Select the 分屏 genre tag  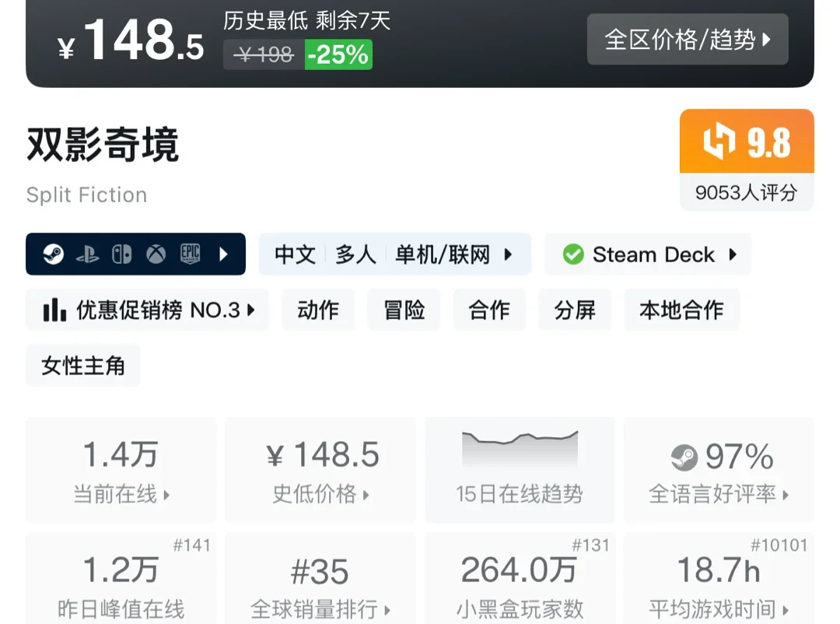[575, 310]
